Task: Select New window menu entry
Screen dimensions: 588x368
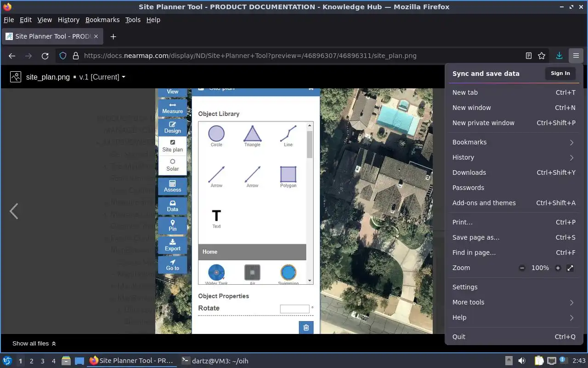Action: pyautogui.click(x=514, y=108)
